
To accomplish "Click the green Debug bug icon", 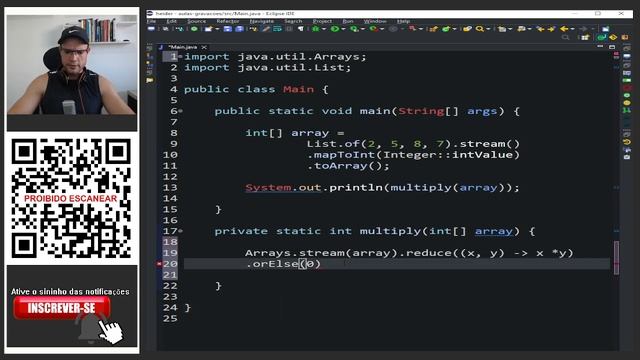I will [x=315, y=29].
